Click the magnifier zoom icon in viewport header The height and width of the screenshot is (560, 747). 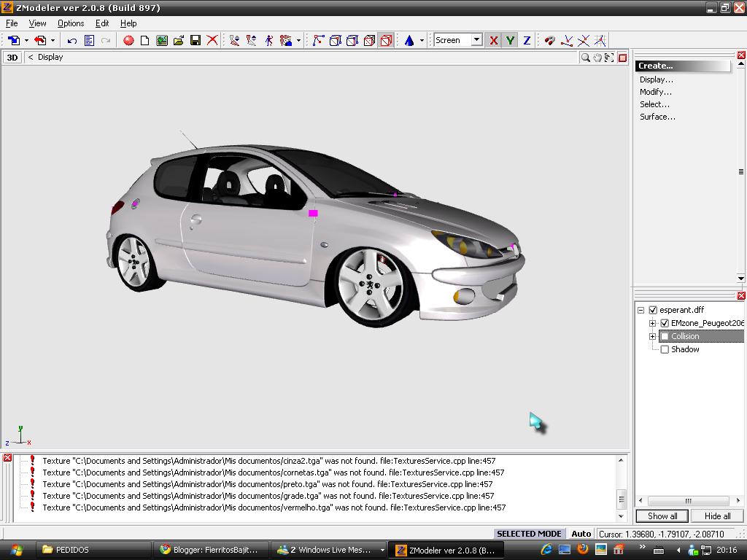pos(585,58)
